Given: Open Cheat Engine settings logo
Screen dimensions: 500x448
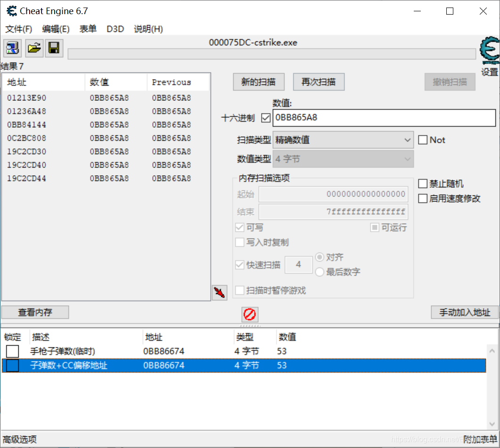Looking at the screenshot, I should click(490, 51).
